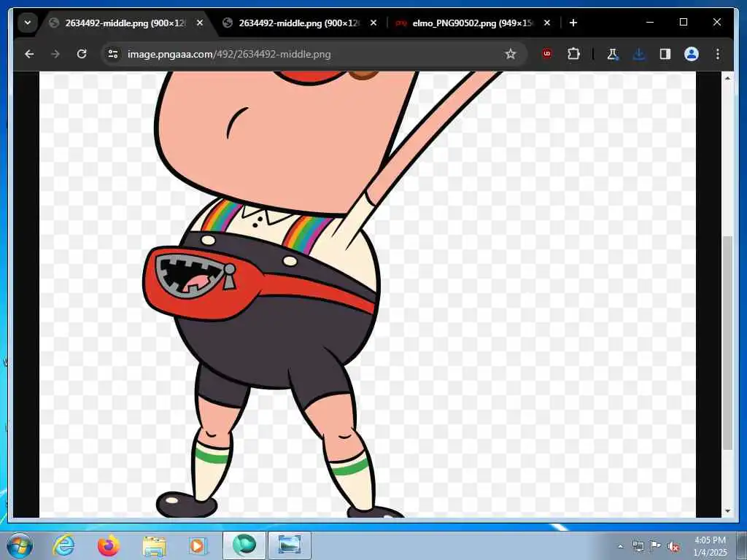Go forward to next page
This screenshot has width=747, height=560.
point(55,54)
